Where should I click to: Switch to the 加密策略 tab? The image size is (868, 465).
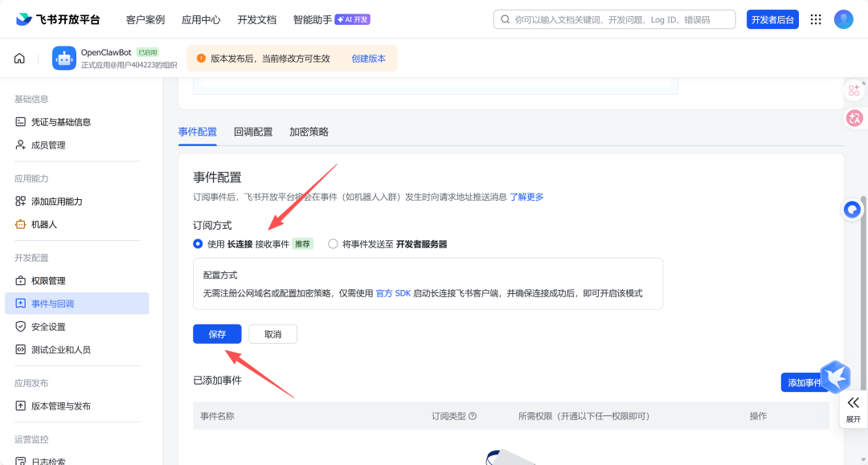(309, 132)
